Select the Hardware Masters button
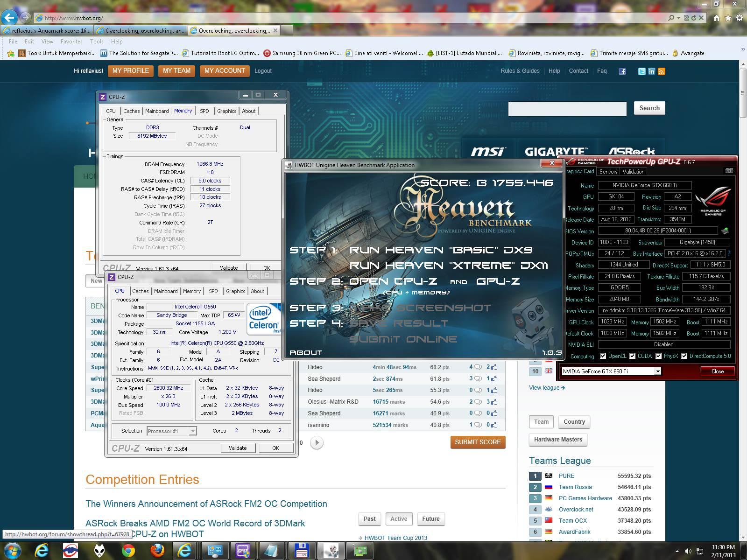 [x=558, y=440]
